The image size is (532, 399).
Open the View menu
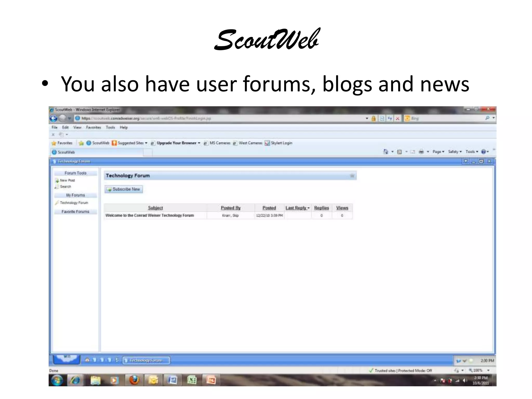tap(77, 127)
